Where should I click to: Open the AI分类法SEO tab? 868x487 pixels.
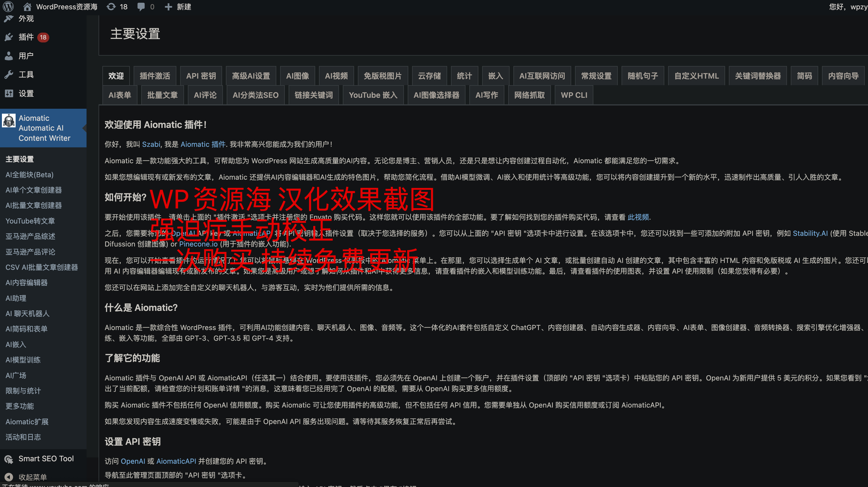coord(255,95)
